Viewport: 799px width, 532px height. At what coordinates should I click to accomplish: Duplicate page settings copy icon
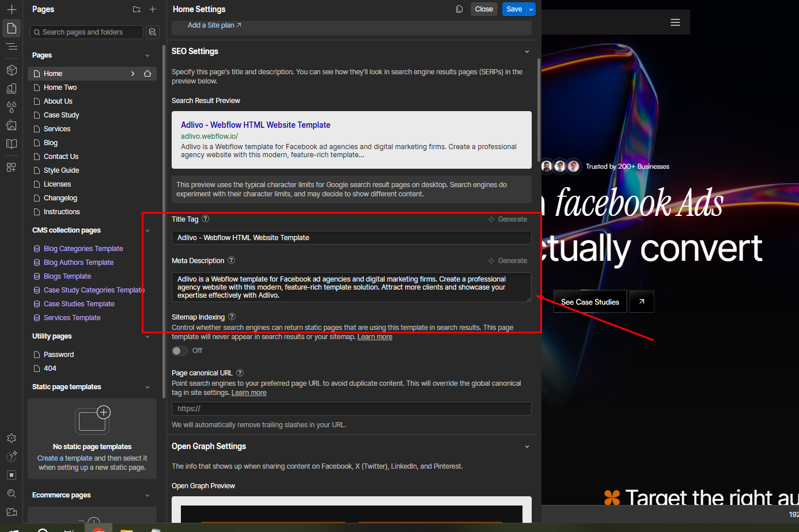coord(459,9)
